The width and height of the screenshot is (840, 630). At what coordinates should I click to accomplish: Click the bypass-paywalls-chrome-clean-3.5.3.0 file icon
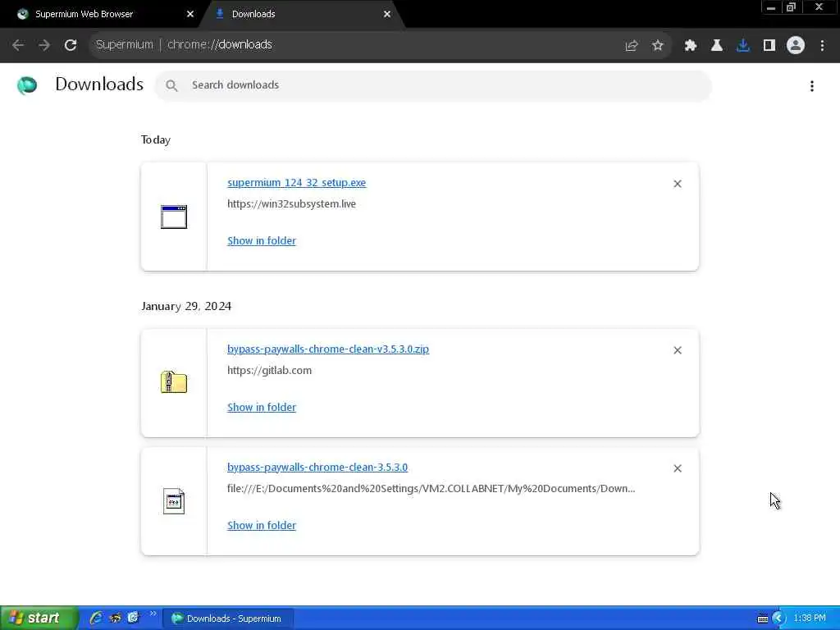coord(174,501)
